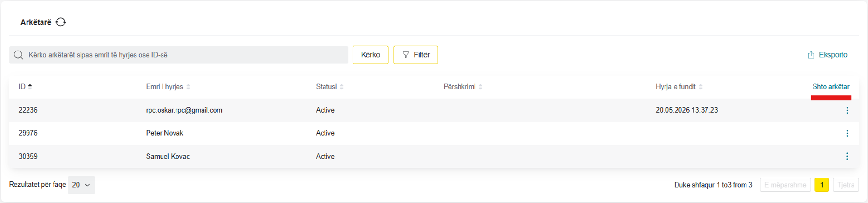This screenshot has width=868, height=203.
Task: Open the three-dot menu for Samuel Kovac
Action: 847,156
